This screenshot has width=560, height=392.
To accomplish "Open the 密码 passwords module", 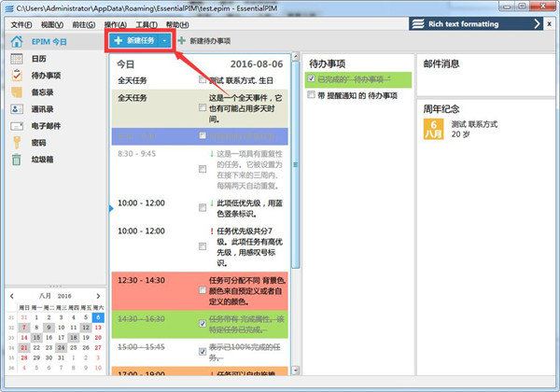I will [37, 143].
